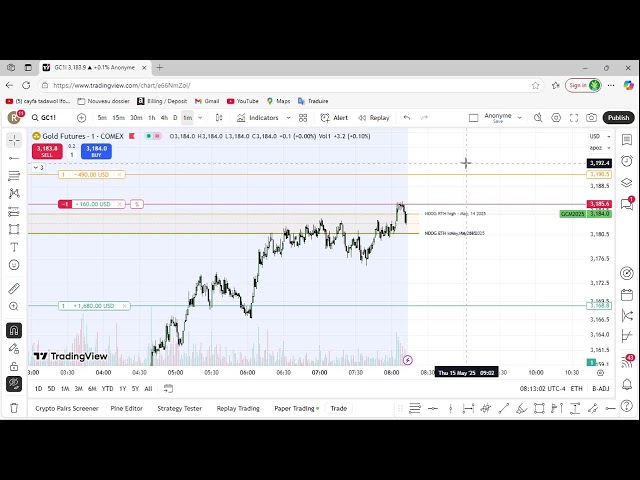
Task: Select the ruler measure tool
Action: coord(14,288)
